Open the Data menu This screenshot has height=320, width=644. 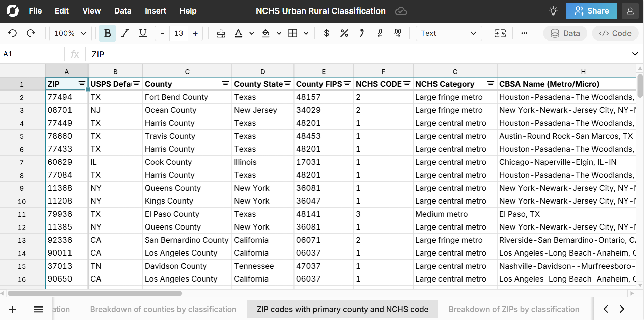tap(122, 11)
